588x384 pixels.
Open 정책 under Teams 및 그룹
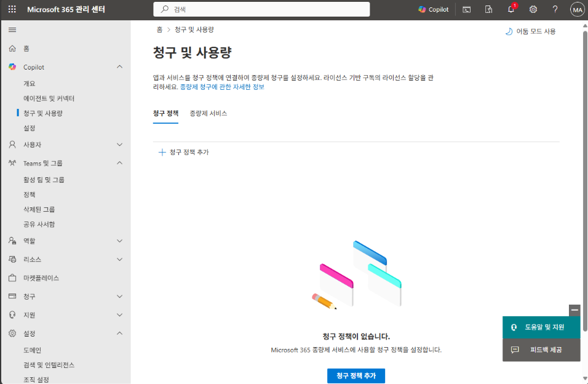[30, 194]
